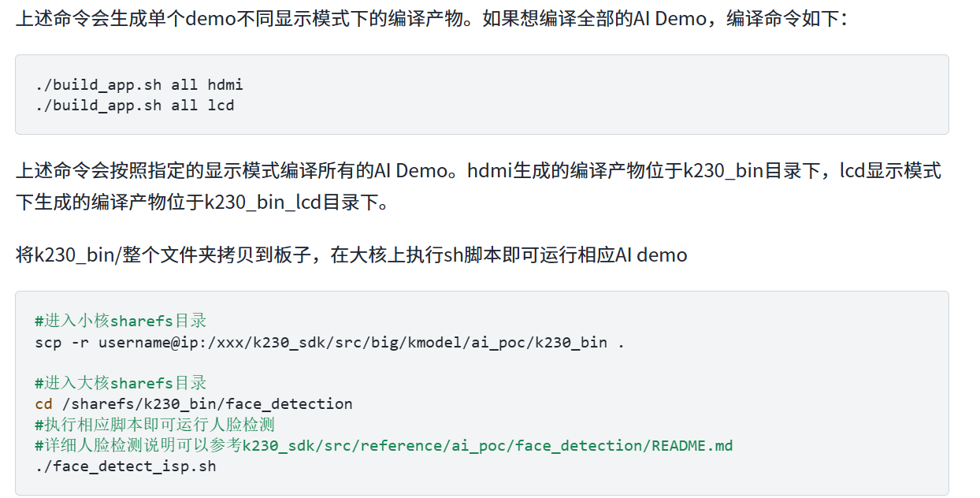Click the sentence starting with '将k230_bin/整个文件夹'

coord(351,255)
